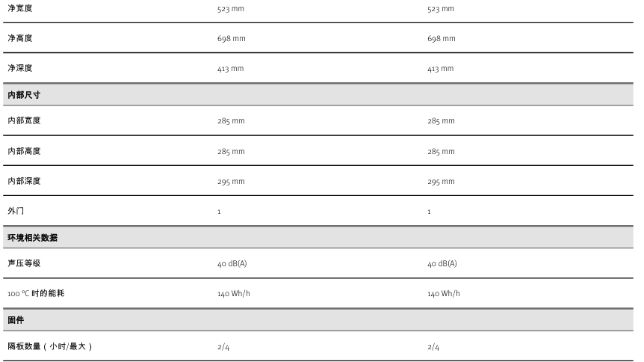
Task: Click the 外门 row label
Action: (16, 211)
